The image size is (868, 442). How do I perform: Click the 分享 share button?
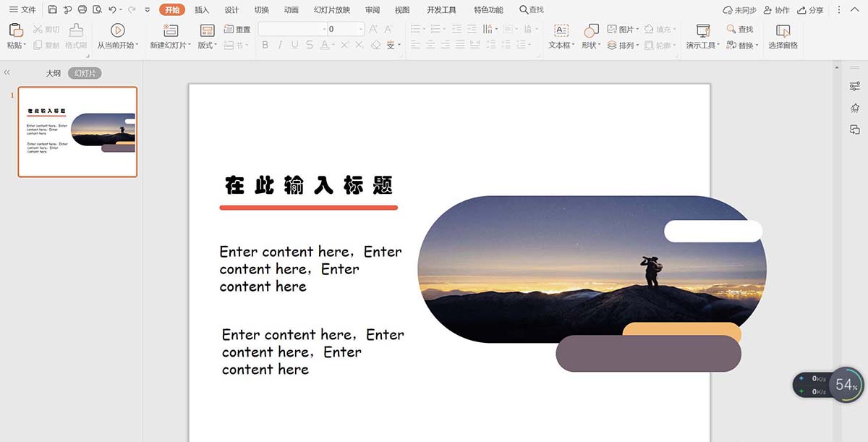[810, 10]
